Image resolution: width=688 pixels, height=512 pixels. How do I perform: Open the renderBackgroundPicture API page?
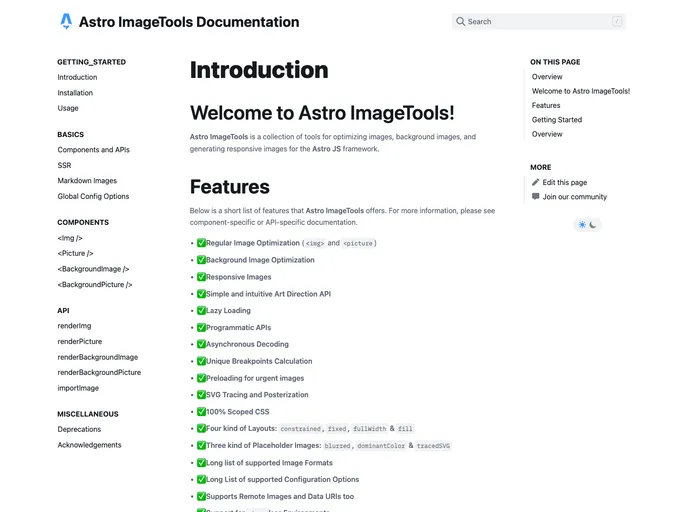coord(99,372)
